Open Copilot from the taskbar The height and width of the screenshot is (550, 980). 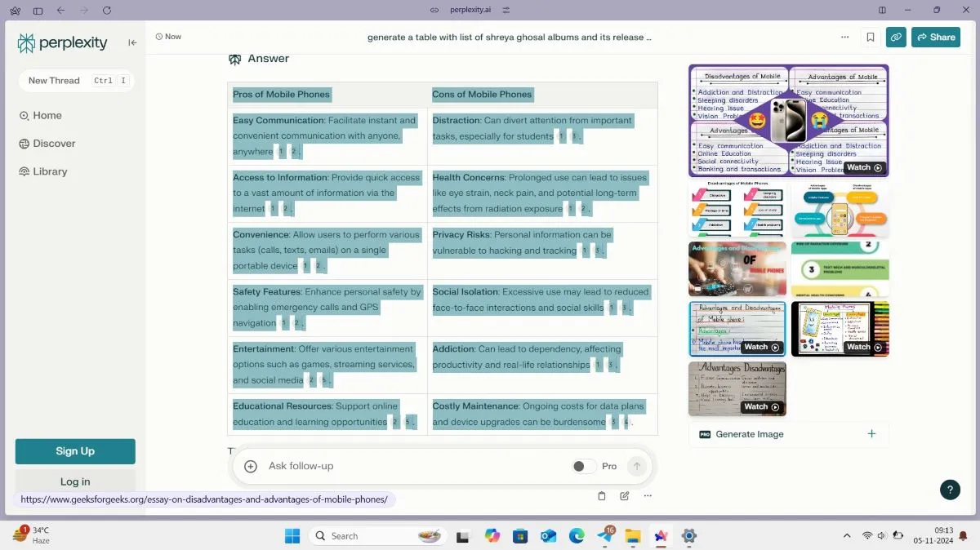point(492,536)
